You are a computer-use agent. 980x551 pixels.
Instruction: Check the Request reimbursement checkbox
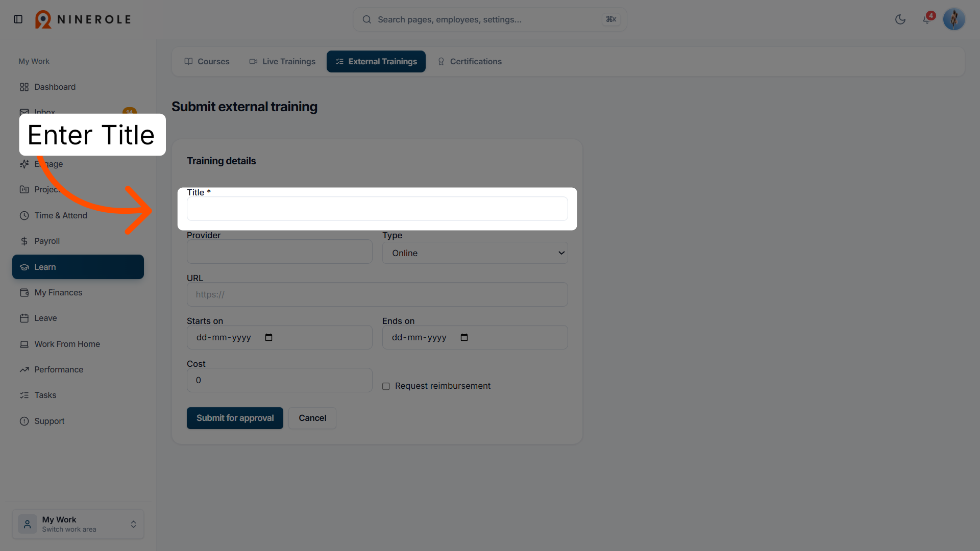point(386,386)
